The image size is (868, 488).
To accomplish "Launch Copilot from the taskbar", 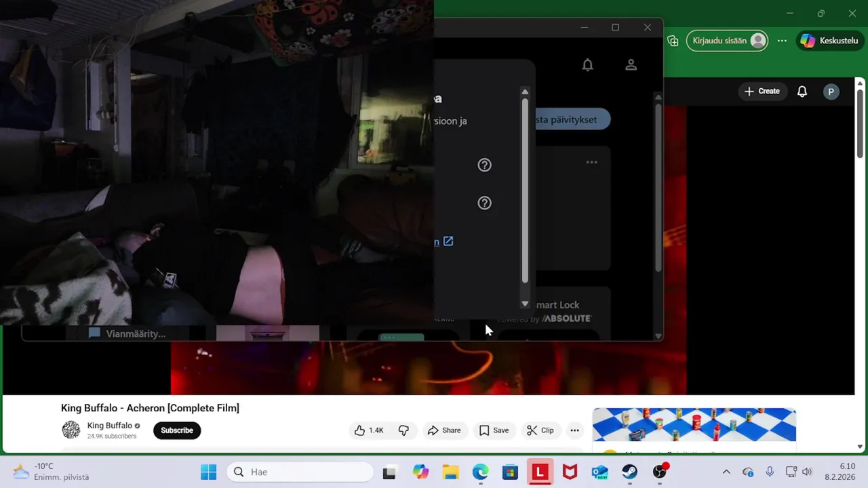I will (x=420, y=472).
